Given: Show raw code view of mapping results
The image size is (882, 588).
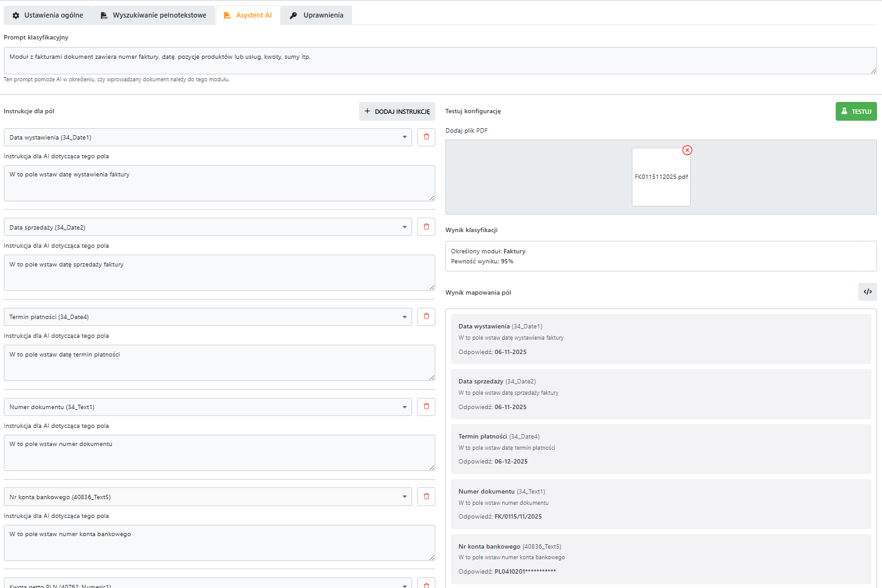Looking at the screenshot, I should (868, 292).
